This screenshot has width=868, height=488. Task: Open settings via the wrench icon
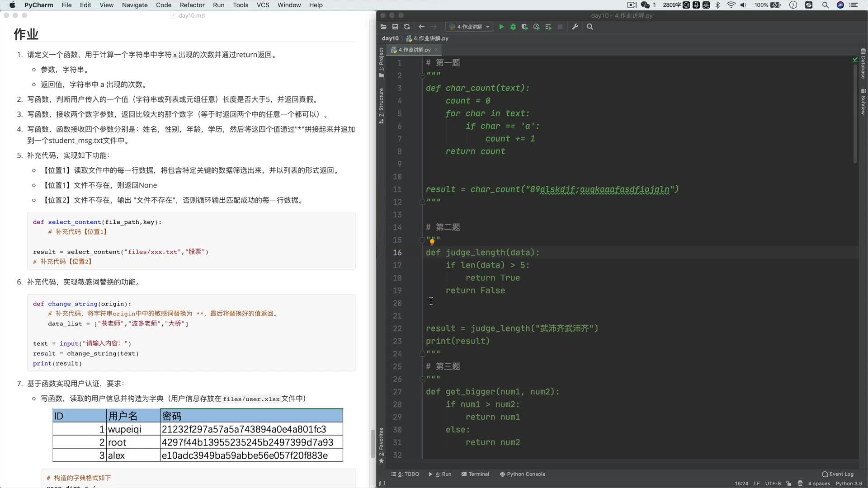575,27
